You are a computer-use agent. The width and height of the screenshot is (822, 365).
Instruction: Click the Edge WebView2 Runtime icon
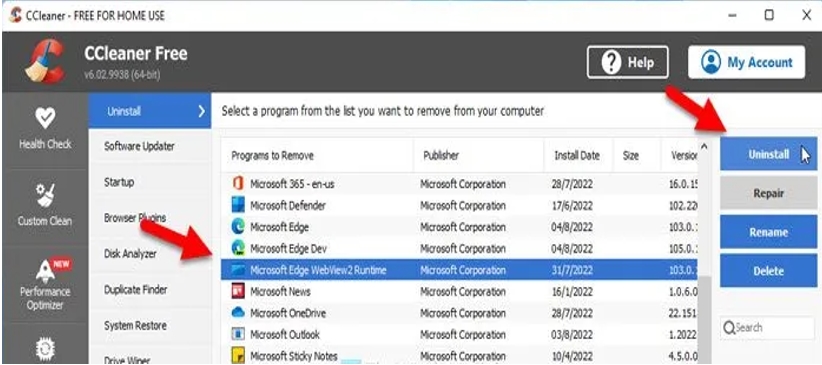tap(238, 270)
